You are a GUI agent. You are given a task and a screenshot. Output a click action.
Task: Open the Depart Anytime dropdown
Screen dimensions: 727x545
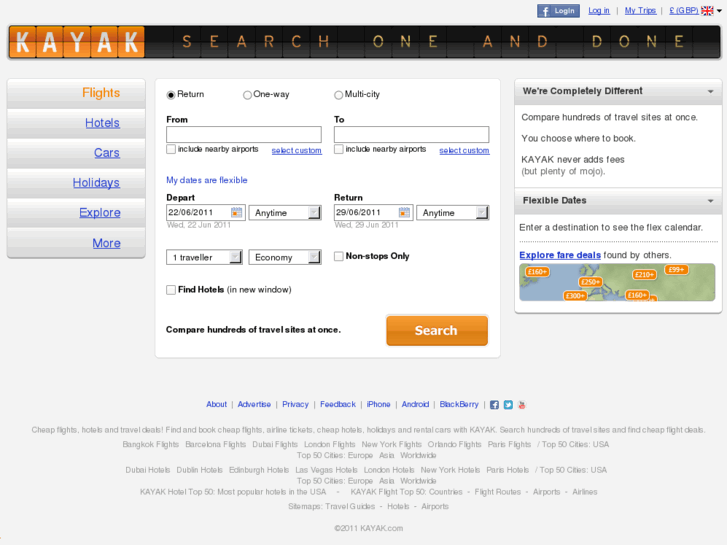(285, 212)
